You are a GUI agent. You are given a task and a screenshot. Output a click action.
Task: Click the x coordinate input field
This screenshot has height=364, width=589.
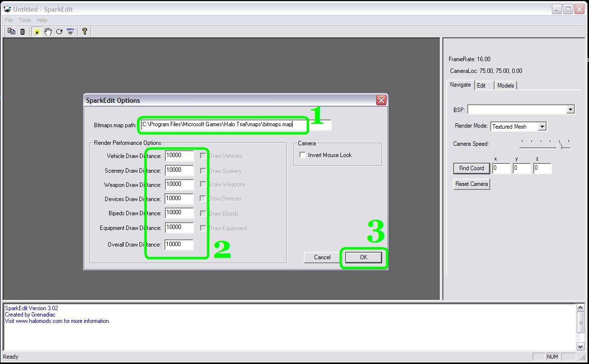click(501, 168)
